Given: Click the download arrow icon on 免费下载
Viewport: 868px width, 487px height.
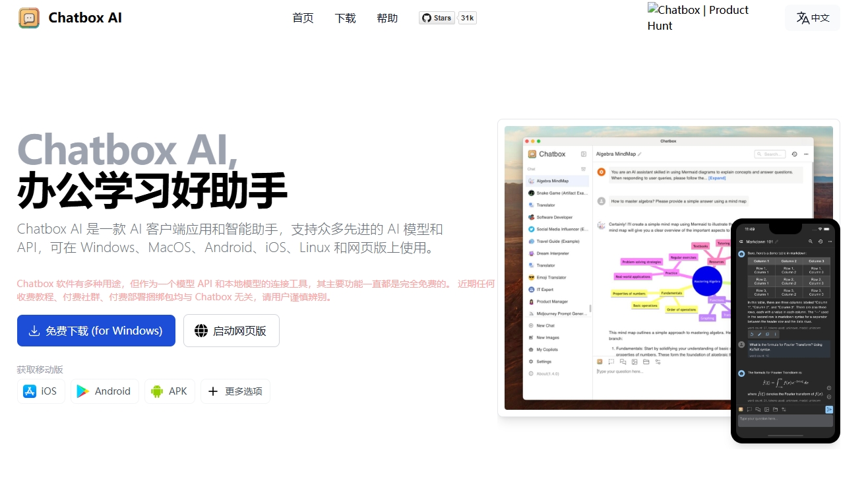Looking at the screenshot, I should click(x=34, y=331).
